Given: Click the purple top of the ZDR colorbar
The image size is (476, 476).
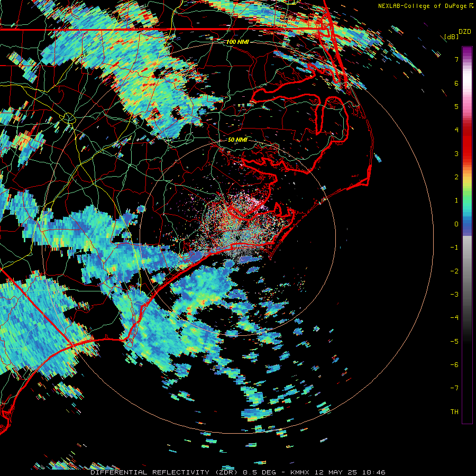Looking at the screenshot, I should click(467, 52).
